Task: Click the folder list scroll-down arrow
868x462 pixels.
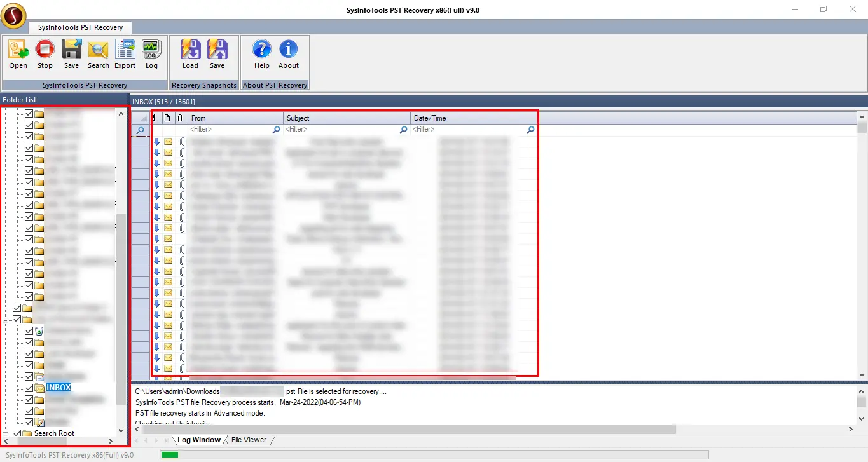Action: [x=121, y=430]
